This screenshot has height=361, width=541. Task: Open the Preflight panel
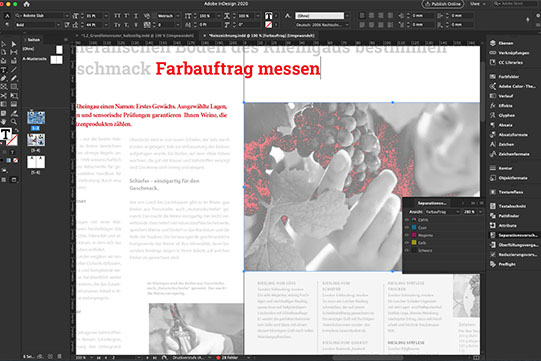(x=506, y=264)
